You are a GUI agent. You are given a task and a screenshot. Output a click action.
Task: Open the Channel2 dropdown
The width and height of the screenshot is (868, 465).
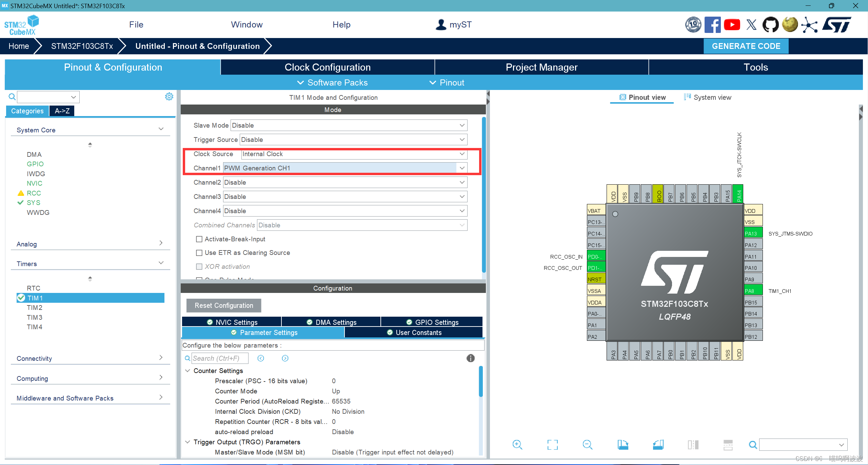pyautogui.click(x=345, y=183)
